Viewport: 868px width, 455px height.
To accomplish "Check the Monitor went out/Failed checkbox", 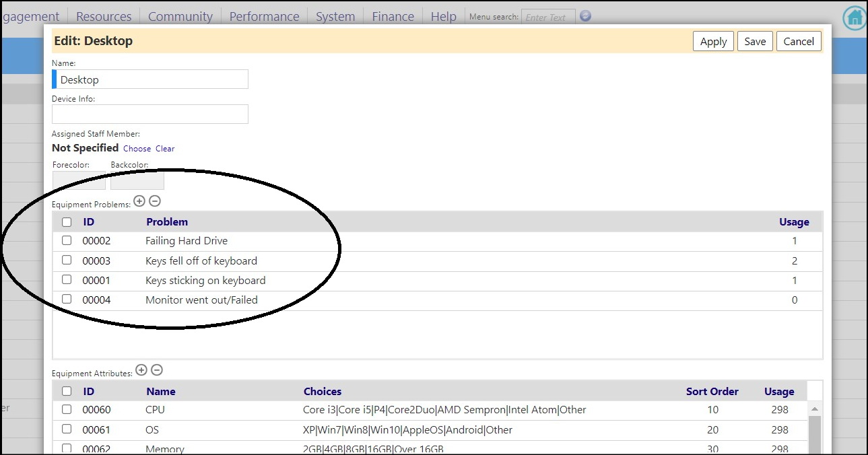I will (67, 299).
